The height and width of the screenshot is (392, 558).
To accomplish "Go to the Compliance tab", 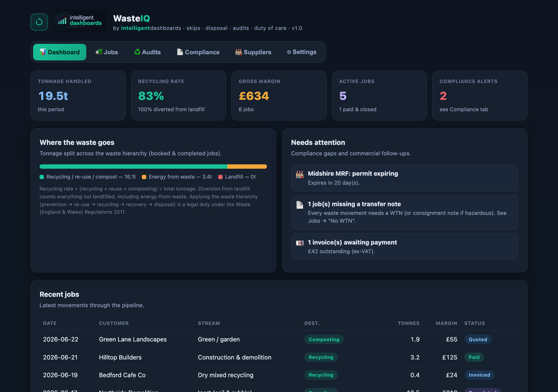I will [198, 52].
